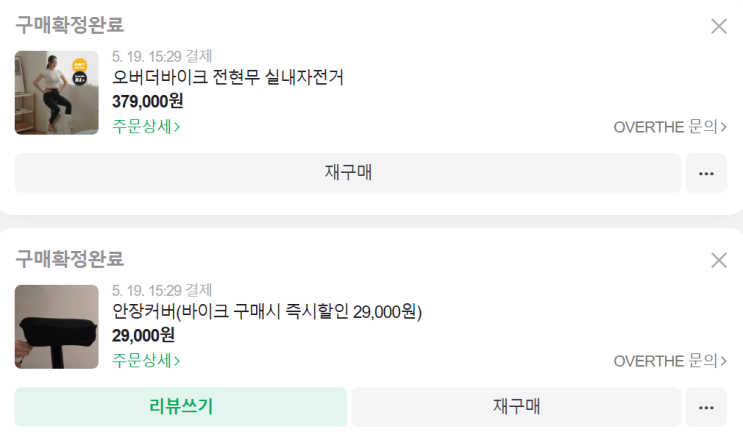Image resolution: width=743 pixels, height=435 pixels.
Task: Write a review with the 리뷰쓰기 button
Action: (x=181, y=407)
